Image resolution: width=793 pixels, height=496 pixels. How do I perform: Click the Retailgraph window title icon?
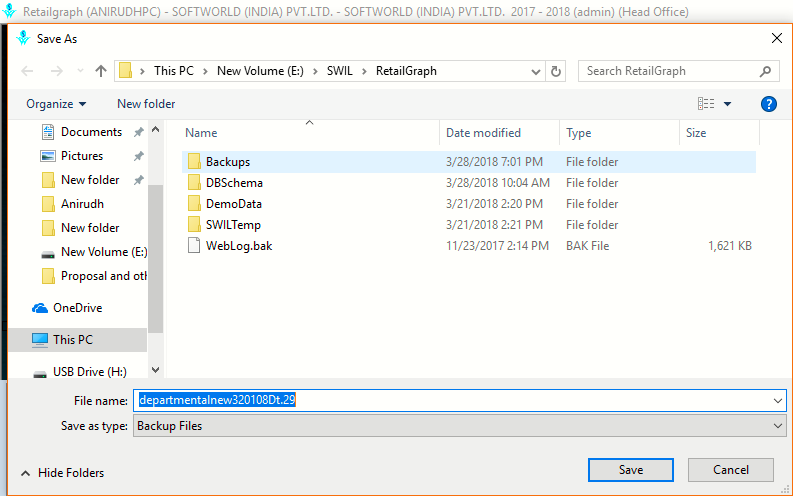tap(9, 11)
